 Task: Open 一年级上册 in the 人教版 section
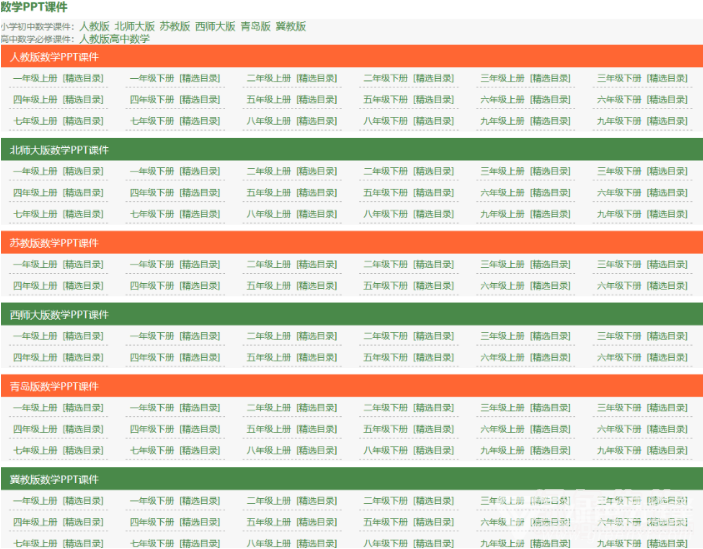pyautogui.click(x=35, y=78)
